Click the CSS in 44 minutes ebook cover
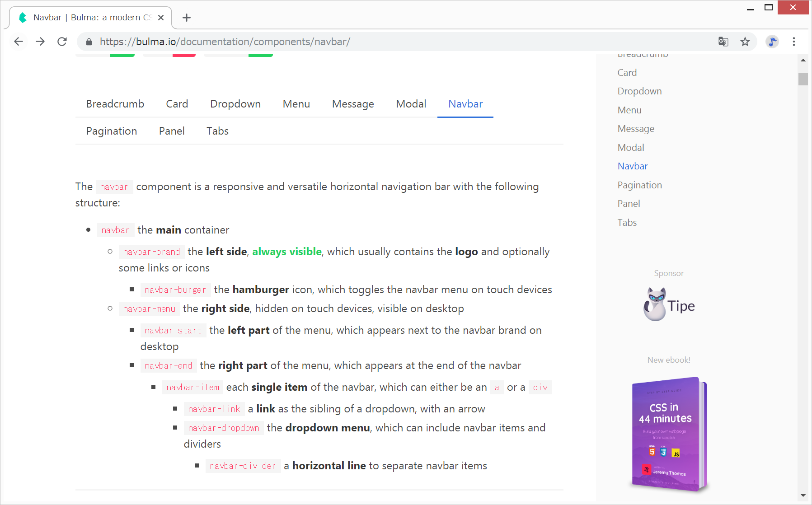812x505 pixels. pos(669,434)
